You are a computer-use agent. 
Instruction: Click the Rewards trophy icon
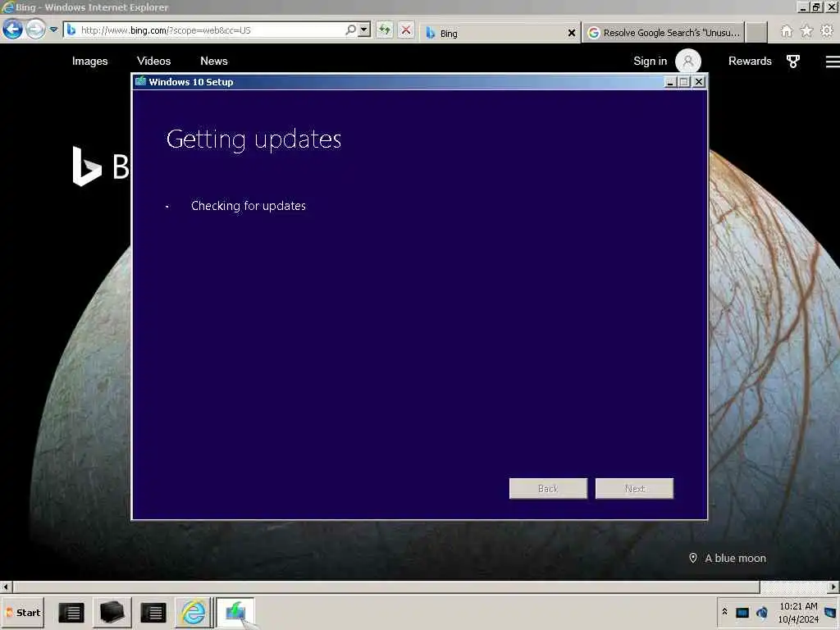pos(793,61)
